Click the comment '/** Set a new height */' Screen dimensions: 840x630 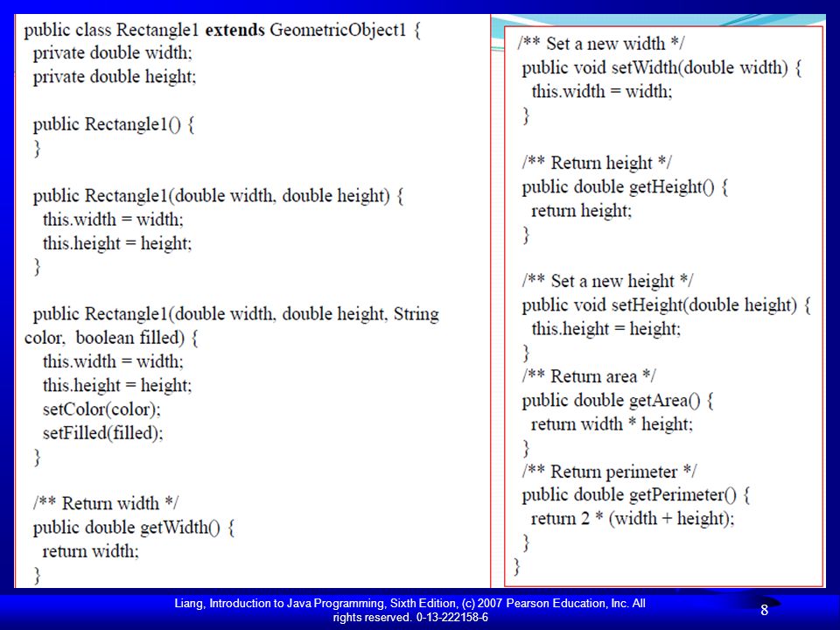[x=607, y=281]
